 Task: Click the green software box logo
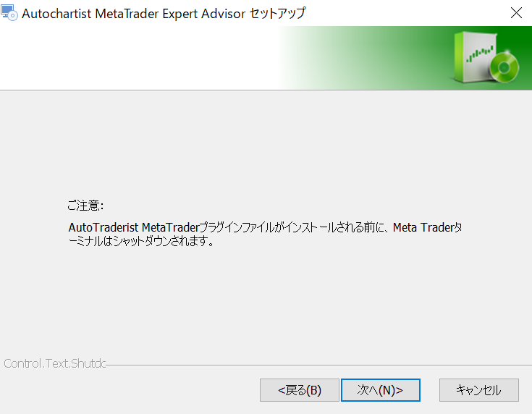tap(486, 57)
